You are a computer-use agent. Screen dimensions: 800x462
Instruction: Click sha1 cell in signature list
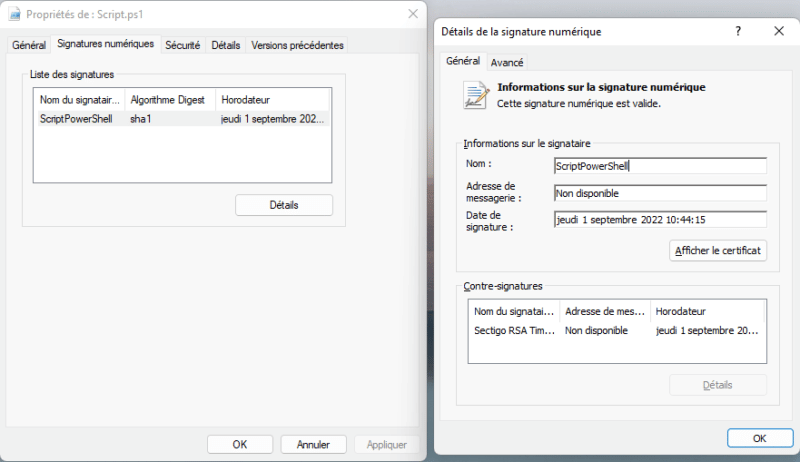(140, 119)
